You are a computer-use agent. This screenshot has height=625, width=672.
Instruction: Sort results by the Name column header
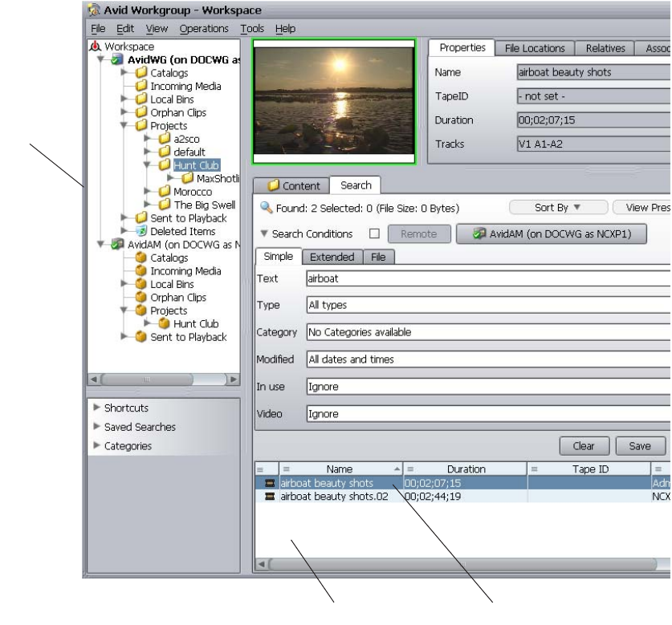click(x=340, y=469)
